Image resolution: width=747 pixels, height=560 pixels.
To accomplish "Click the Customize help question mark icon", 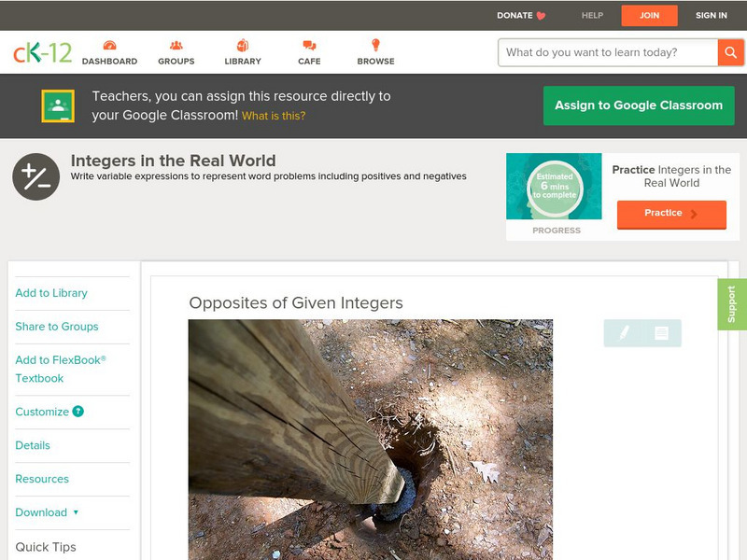I will (x=78, y=412).
